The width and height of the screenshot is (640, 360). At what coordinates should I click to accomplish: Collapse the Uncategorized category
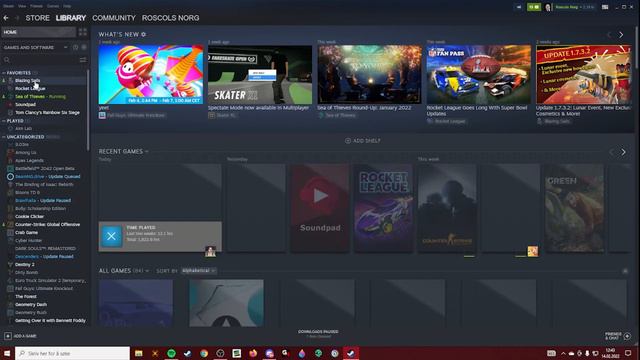pos(4,137)
